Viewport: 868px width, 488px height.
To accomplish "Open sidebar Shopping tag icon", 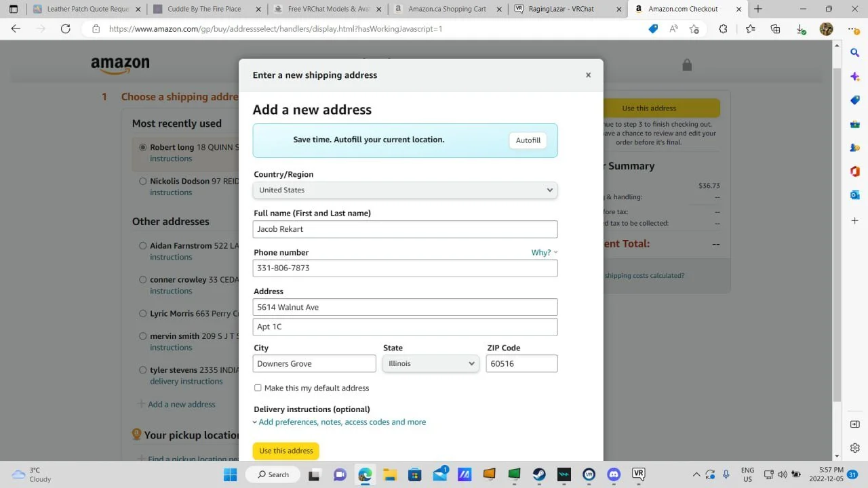I will pyautogui.click(x=854, y=100).
